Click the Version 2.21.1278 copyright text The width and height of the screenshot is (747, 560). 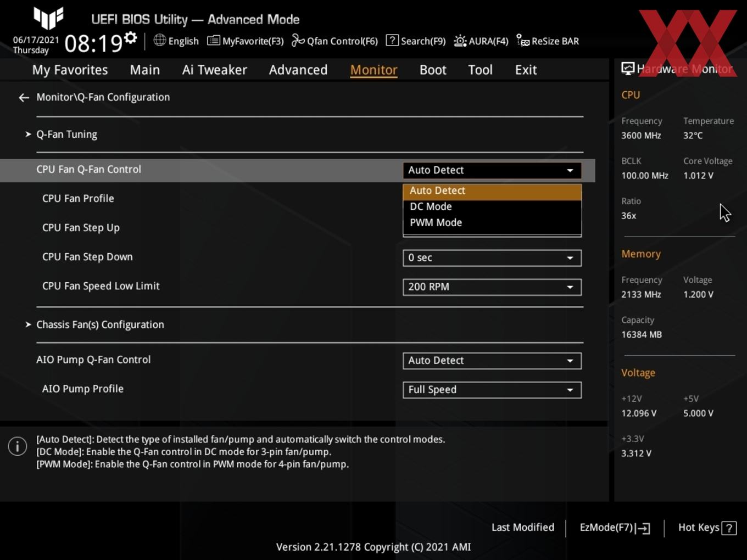pyautogui.click(x=374, y=547)
